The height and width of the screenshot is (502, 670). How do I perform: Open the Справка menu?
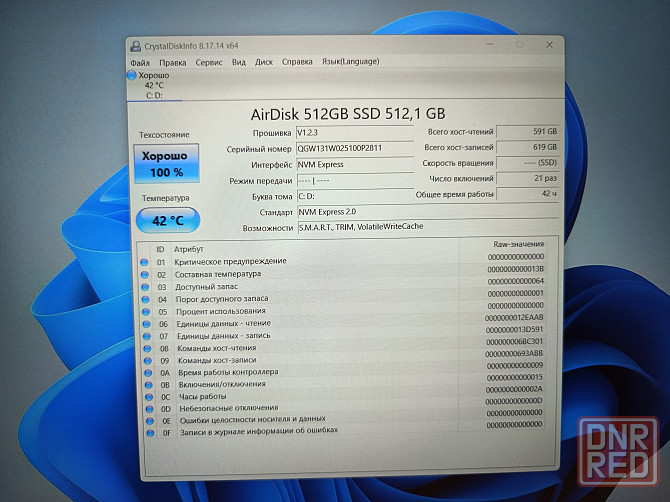click(297, 62)
